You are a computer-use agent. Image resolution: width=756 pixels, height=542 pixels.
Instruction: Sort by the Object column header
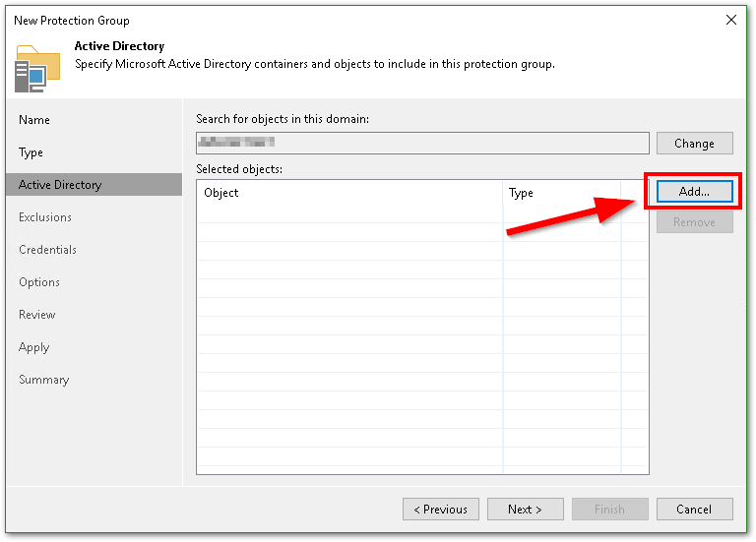(x=349, y=193)
